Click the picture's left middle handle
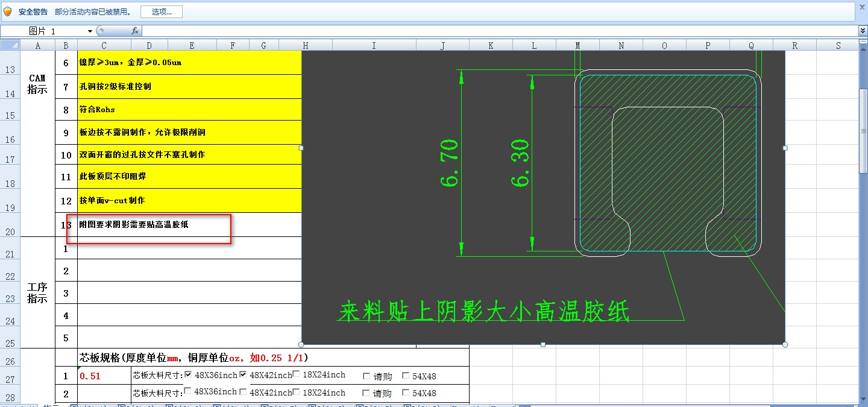Screen dimensions: 868x407 [x=301, y=148]
